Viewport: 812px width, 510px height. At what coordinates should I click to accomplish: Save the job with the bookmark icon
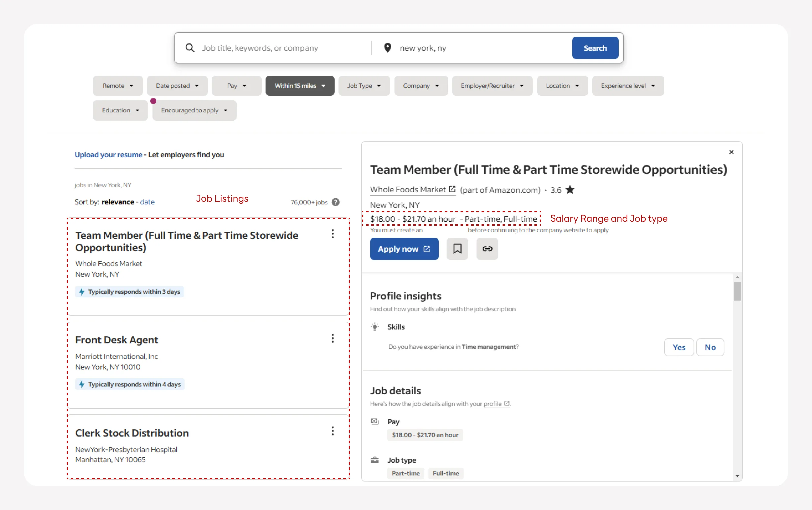pos(457,249)
